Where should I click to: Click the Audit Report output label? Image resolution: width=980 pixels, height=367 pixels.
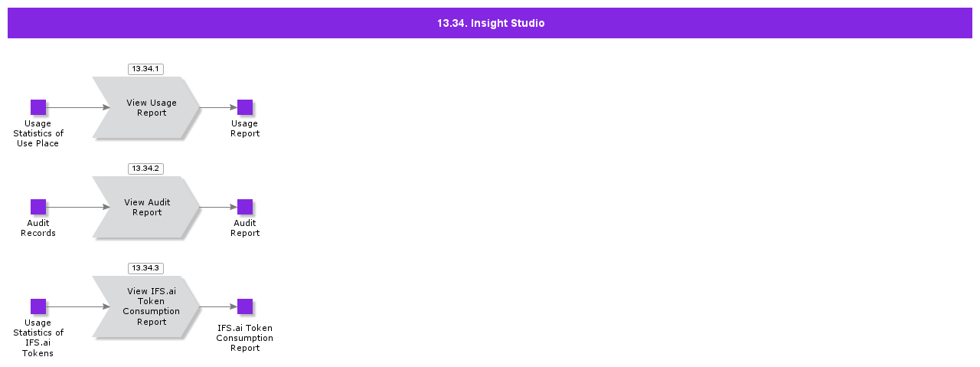(245, 228)
